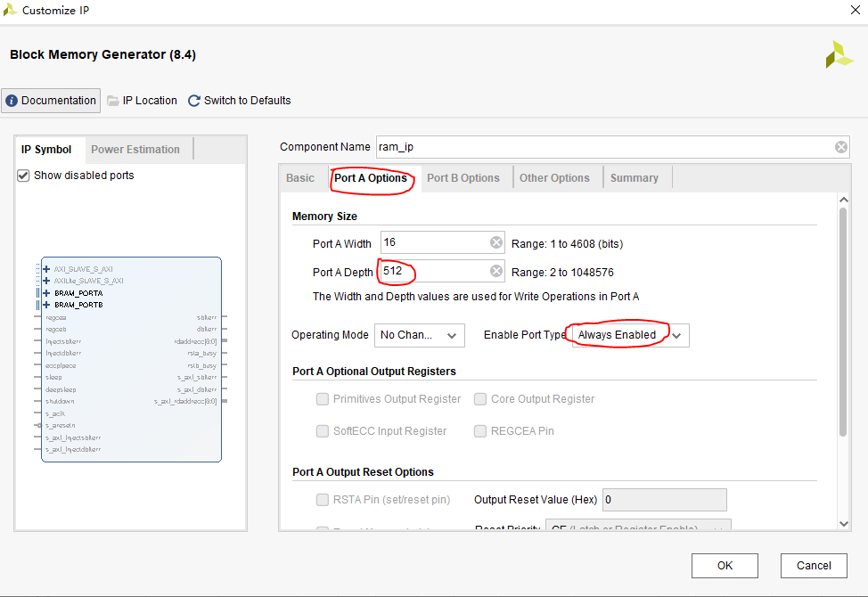Open the Operating Mode dropdown
The width and height of the screenshot is (868, 597).
click(419, 335)
